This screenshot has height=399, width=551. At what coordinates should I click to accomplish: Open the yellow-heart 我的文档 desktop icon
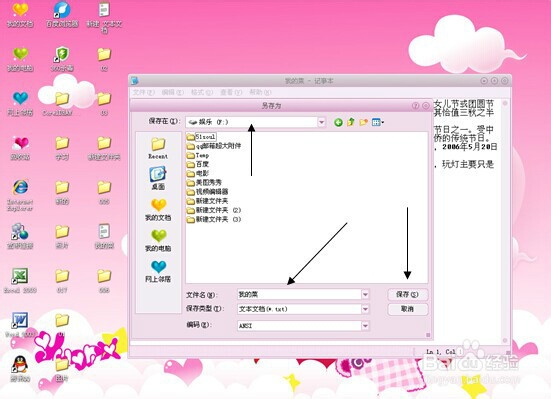tap(20, 14)
